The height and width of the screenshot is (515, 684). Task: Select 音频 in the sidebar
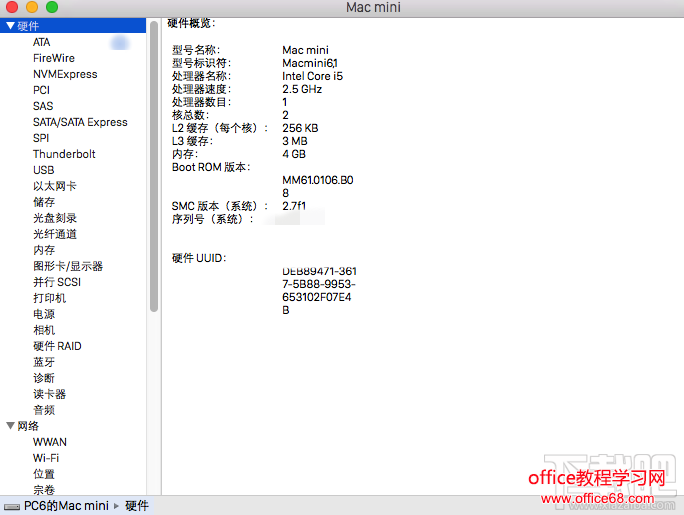point(44,410)
